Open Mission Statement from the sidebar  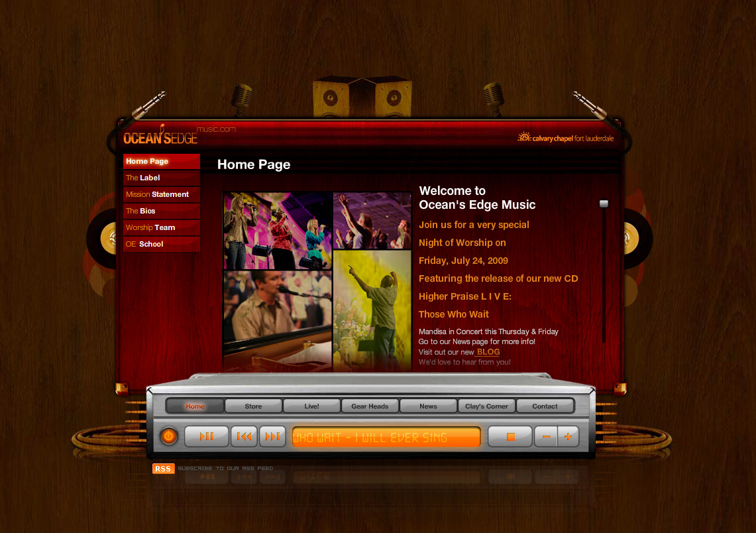point(161,194)
